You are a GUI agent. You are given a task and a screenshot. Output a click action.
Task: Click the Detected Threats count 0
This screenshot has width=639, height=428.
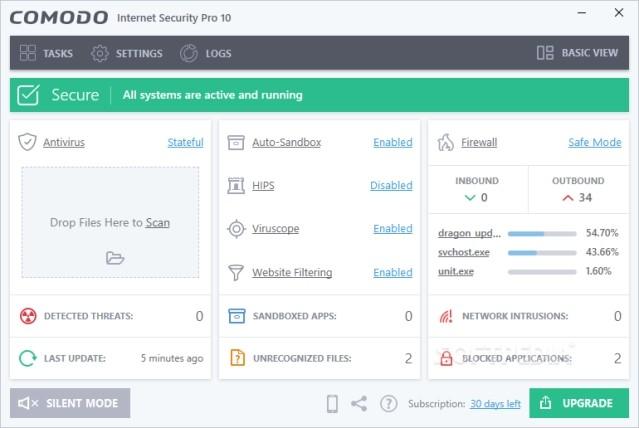coord(199,316)
